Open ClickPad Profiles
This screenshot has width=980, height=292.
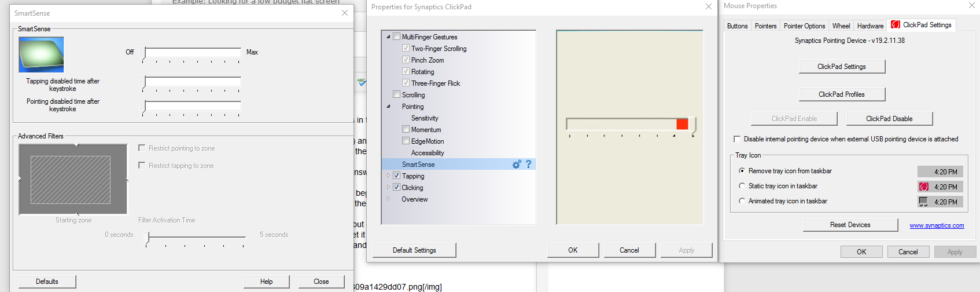(842, 94)
